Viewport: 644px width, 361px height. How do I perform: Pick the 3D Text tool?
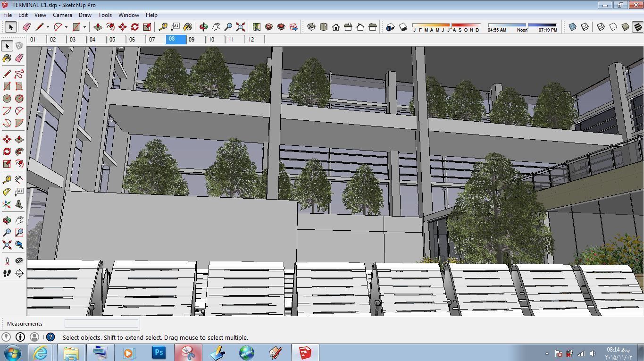[x=19, y=204]
